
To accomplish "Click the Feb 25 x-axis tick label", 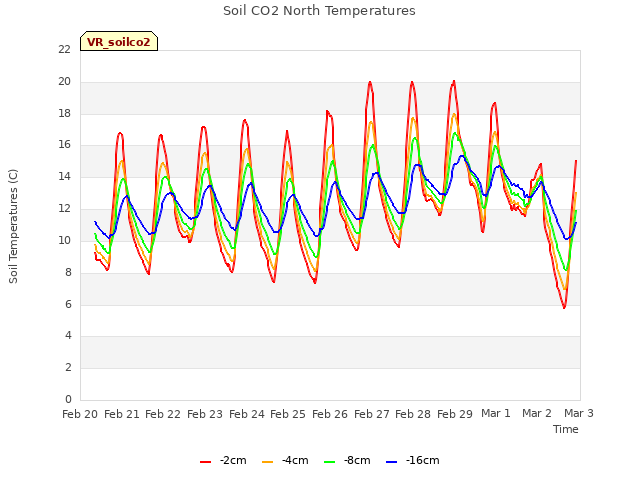I will click(288, 414).
